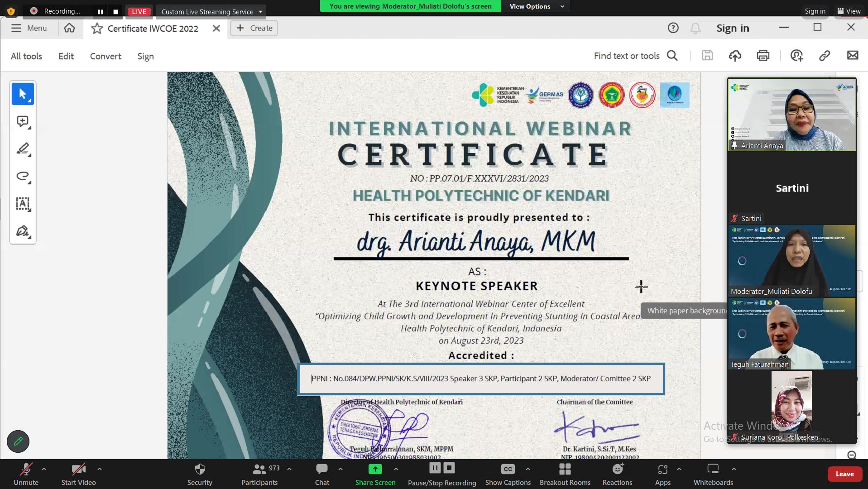
Task: Pause the Zoom recording from the bottom toolbar
Action: pyautogui.click(x=435, y=468)
